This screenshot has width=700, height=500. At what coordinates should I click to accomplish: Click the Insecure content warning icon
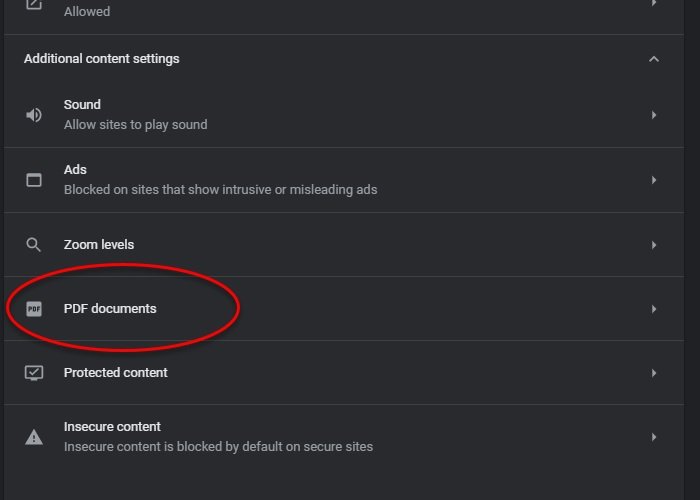[x=34, y=437]
